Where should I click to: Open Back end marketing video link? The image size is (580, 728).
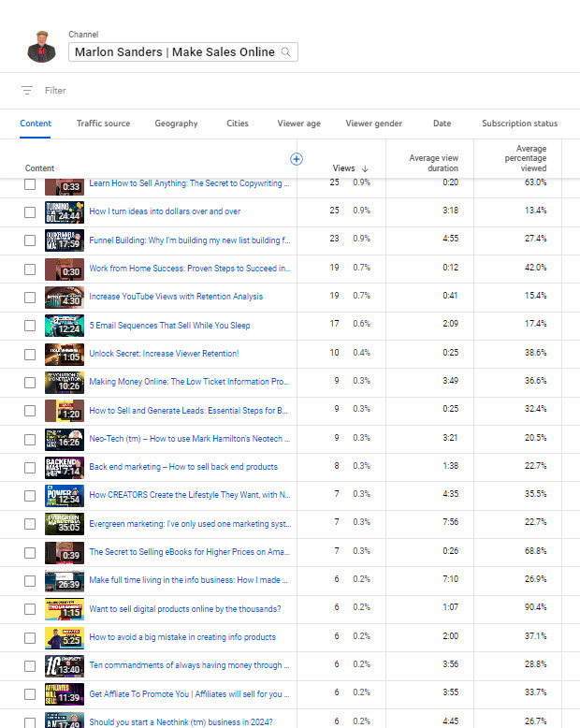point(183,467)
